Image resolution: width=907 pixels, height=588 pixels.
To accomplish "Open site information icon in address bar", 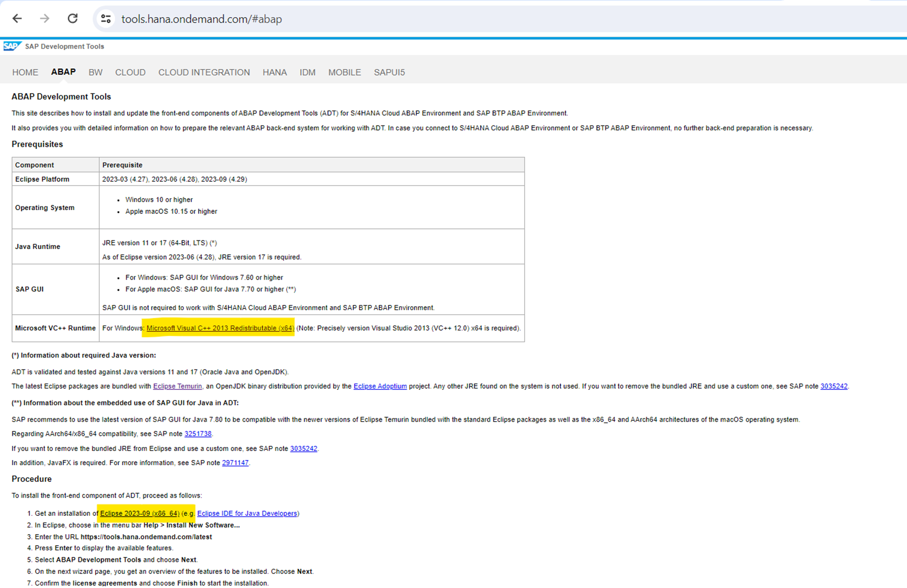I will [x=106, y=19].
